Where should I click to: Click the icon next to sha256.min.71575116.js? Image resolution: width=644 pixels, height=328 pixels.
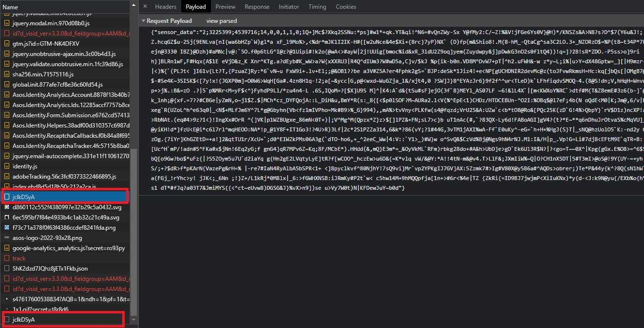[7, 74]
